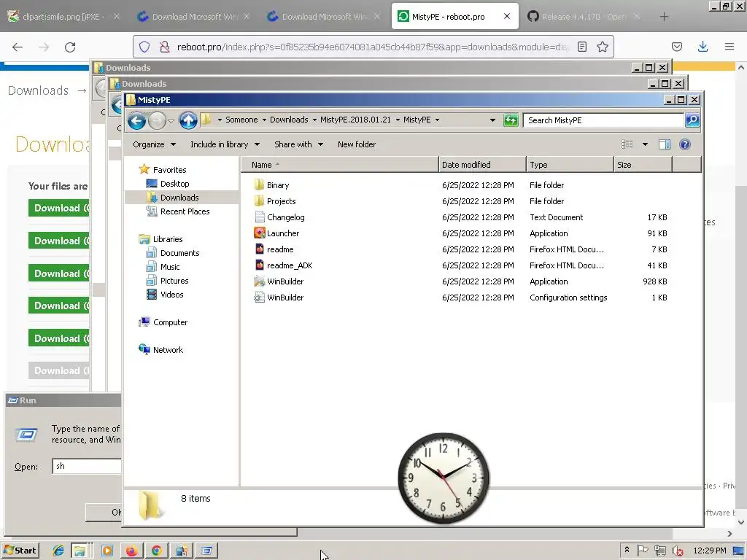747x560 pixels.
Task: Sort by Date modified column
Action: [482, 165]
